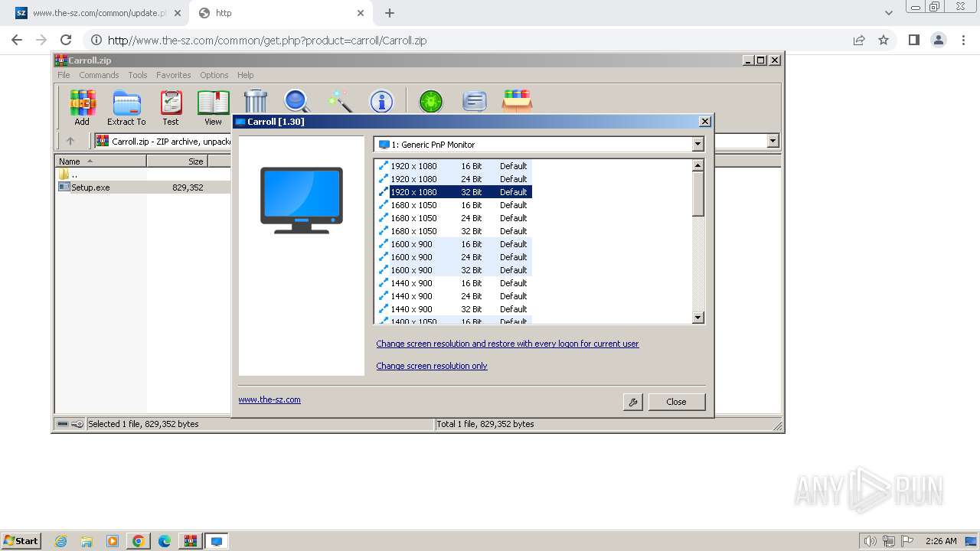
Task: Click the browser address bar URL
Action: 267,41
